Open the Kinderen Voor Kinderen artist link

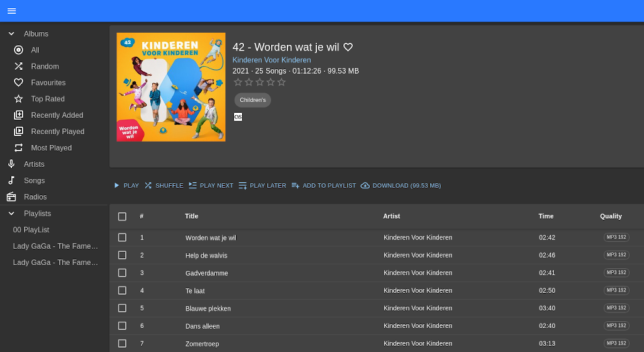[x=272, y=60]
